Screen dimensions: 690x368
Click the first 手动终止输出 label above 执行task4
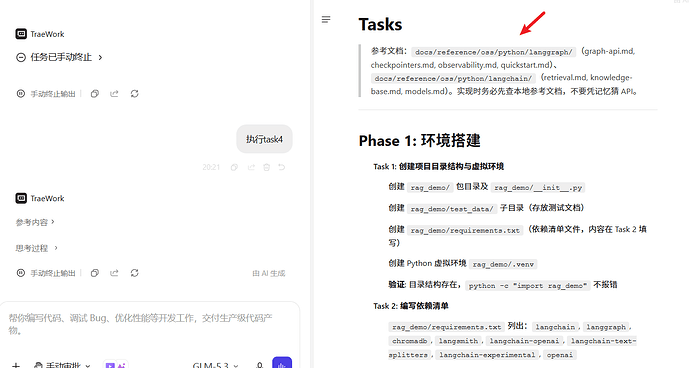53,94
